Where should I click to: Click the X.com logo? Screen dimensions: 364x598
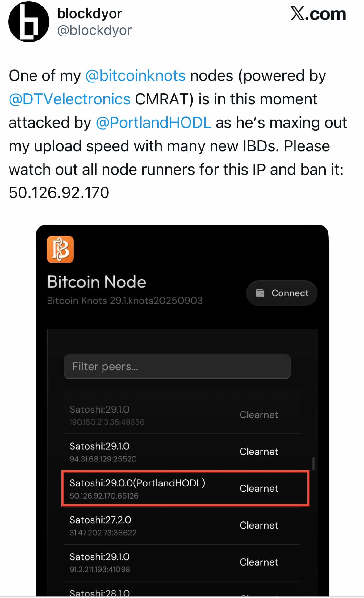(x=318, y=14)
